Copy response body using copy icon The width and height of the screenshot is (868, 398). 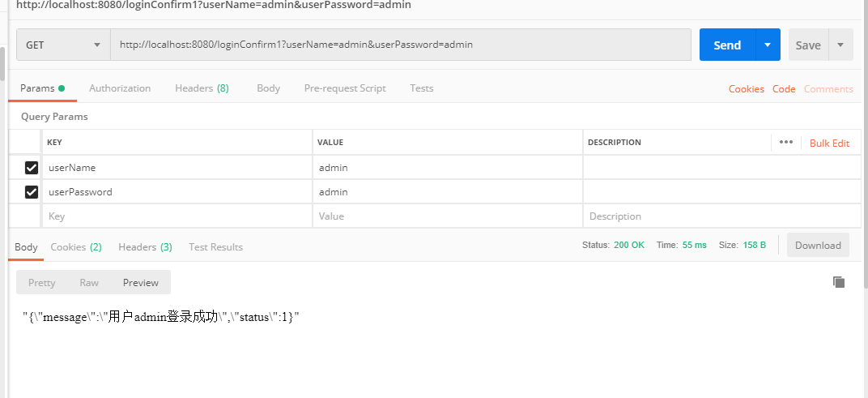click(x=839, y=282)
